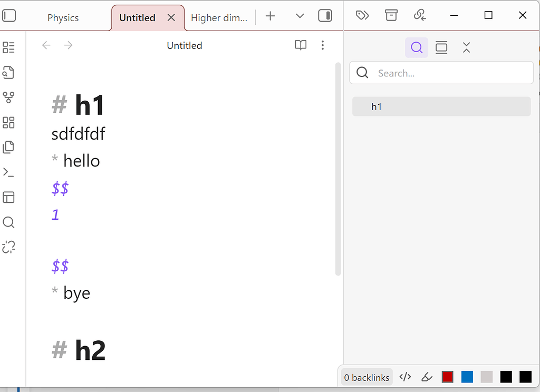
Task: Click the tab list dropdown chevron next to plus
Action: pyautogui.click(x=300, y=16)
